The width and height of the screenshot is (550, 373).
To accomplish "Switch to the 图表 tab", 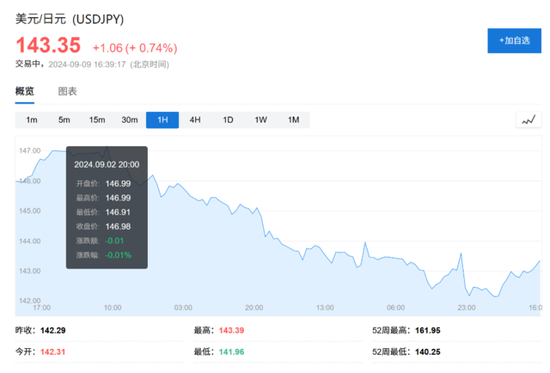I will 67,92.
